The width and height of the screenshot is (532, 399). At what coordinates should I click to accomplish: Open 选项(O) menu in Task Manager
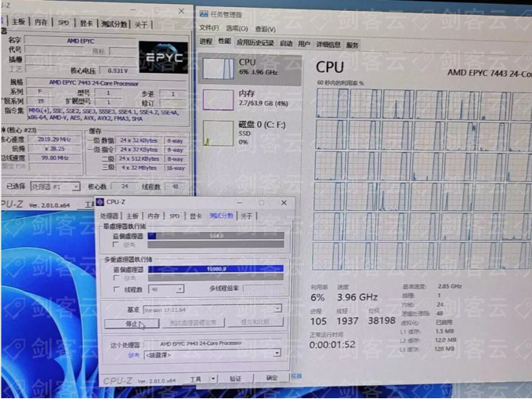[x=237, y=28]
